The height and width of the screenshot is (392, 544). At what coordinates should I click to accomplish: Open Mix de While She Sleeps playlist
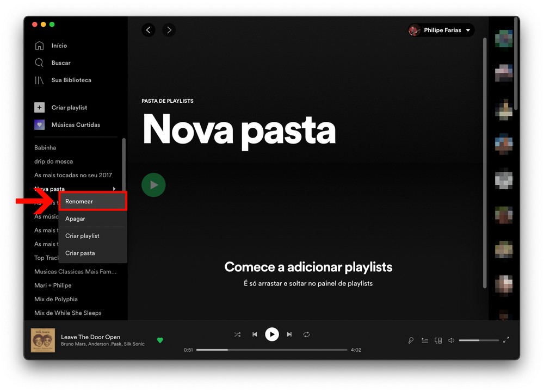(x=68, y=313)
